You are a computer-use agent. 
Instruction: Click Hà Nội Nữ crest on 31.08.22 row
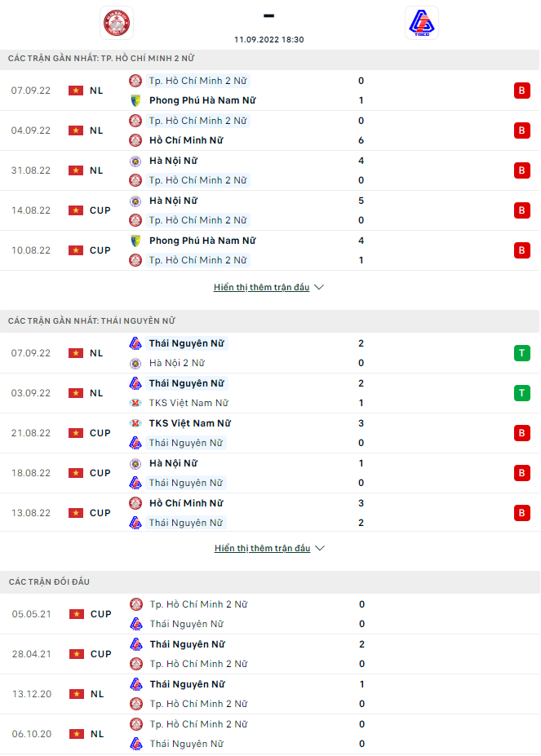click(x=135, y=161)
